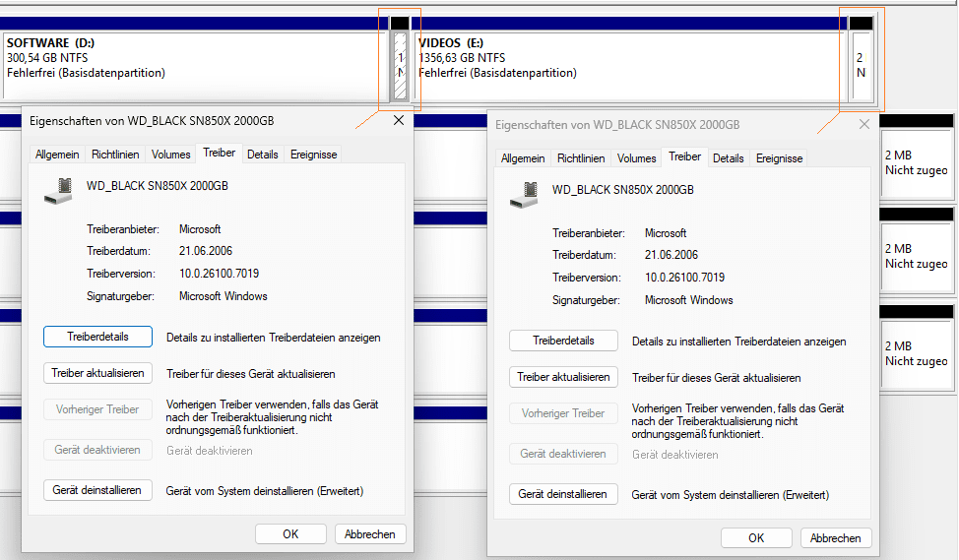Open Details tab in the left dialog
Image resolution: width=959 pixels, height=560 pixels.
click(x=263, y=155)
